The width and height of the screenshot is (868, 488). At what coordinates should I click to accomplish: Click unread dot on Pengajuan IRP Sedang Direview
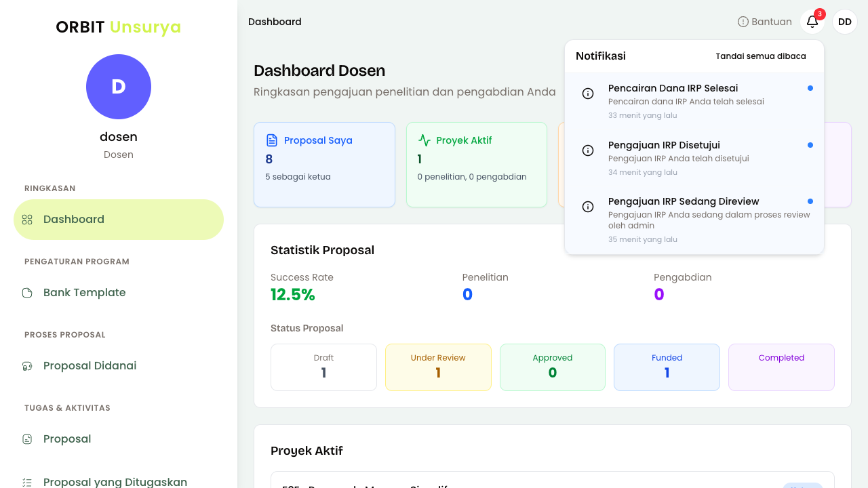pyautogui.click(x=810, y=201)
